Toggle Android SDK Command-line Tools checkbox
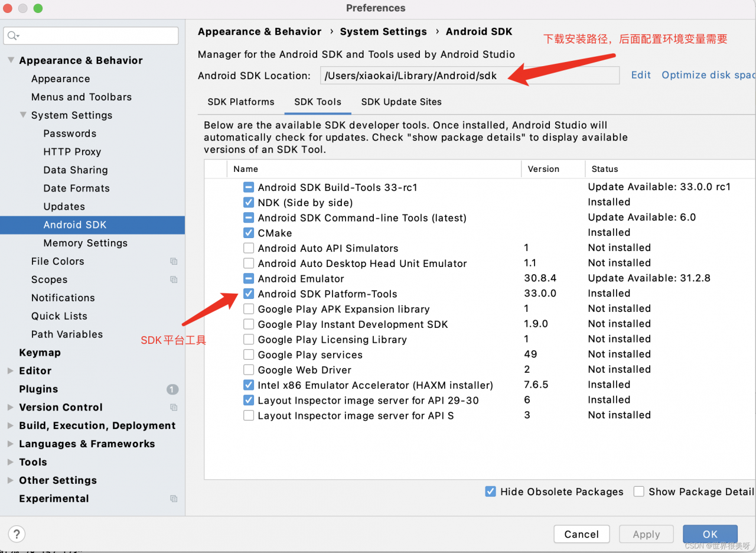 249,218
